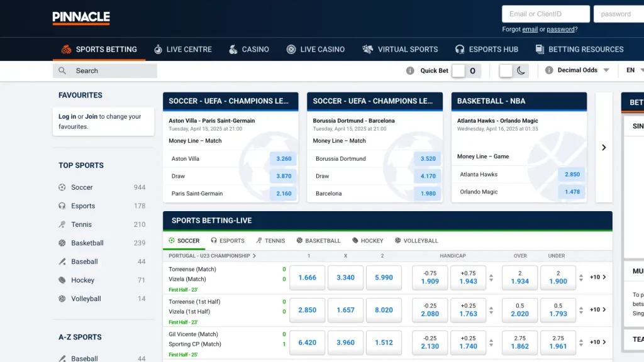Image resolution: width=644 pixels, height=362 pixels.
Task: Click the Search sports input field
Action: [105, 70]
